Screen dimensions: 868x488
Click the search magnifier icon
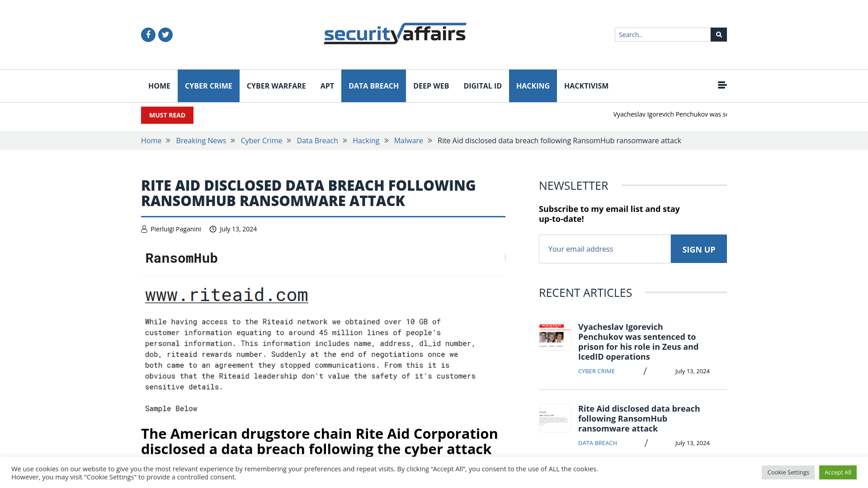[x=718, y=34]
